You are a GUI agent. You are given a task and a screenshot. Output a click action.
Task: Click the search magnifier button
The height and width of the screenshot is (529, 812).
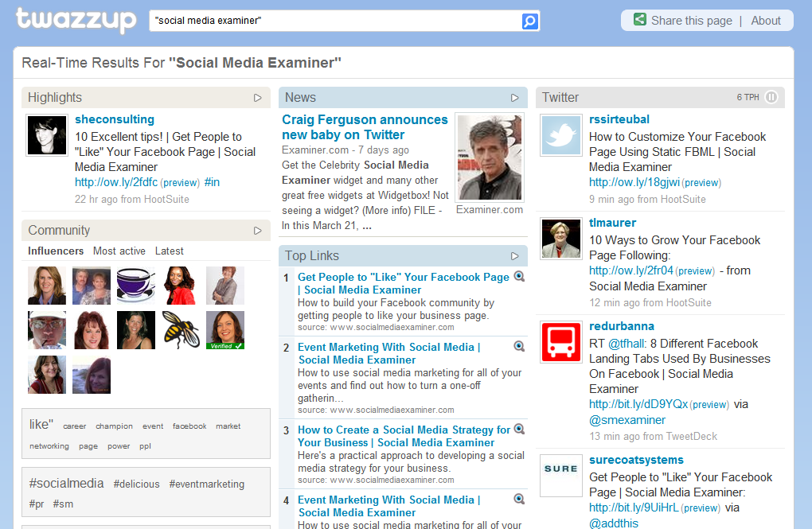530,21
